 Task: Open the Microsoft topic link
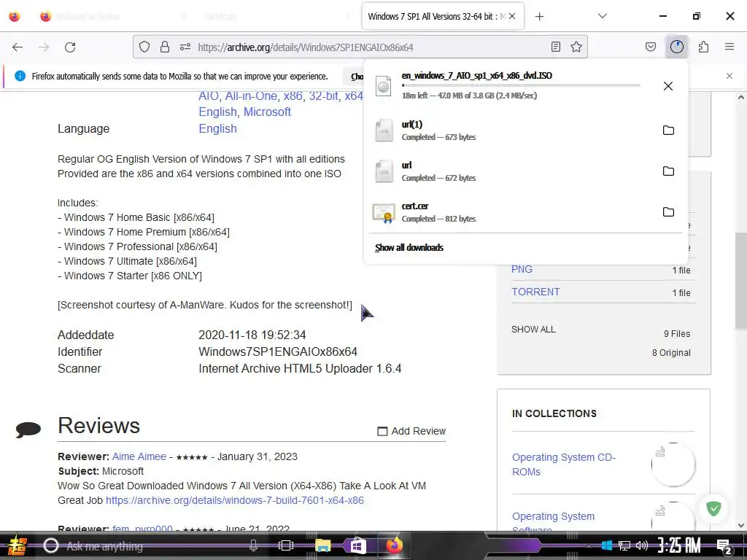[x=267, y=112]
